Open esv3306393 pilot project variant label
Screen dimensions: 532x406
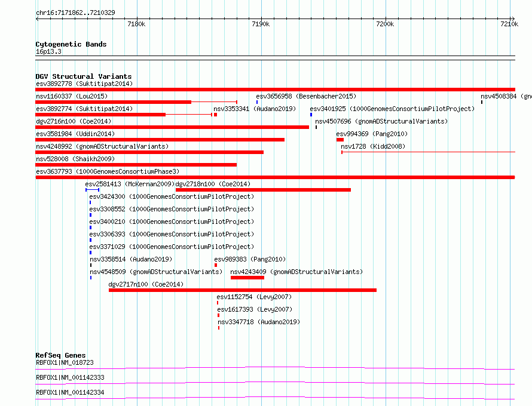click(x=172, y=234)
